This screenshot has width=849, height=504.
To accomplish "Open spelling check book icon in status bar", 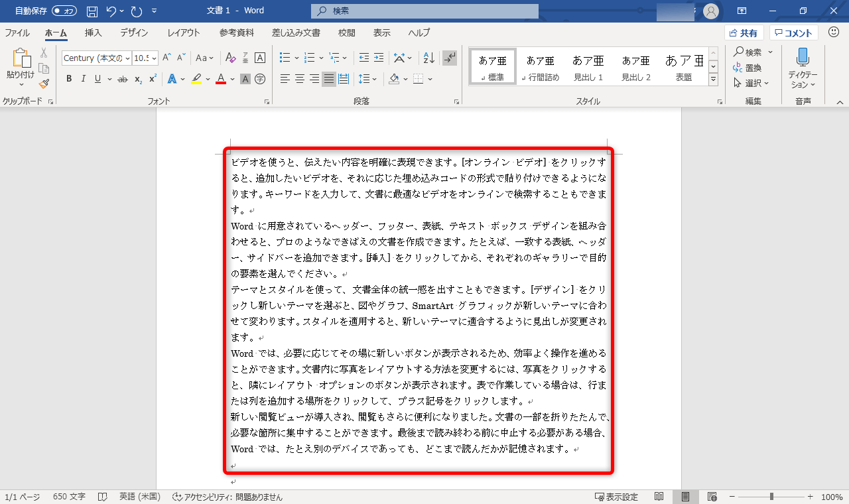I will [103, 497].
